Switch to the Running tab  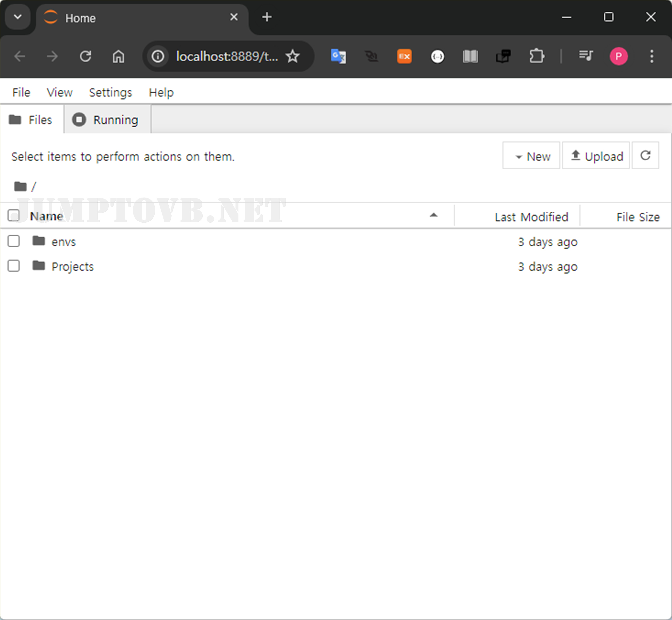[107, 120]
